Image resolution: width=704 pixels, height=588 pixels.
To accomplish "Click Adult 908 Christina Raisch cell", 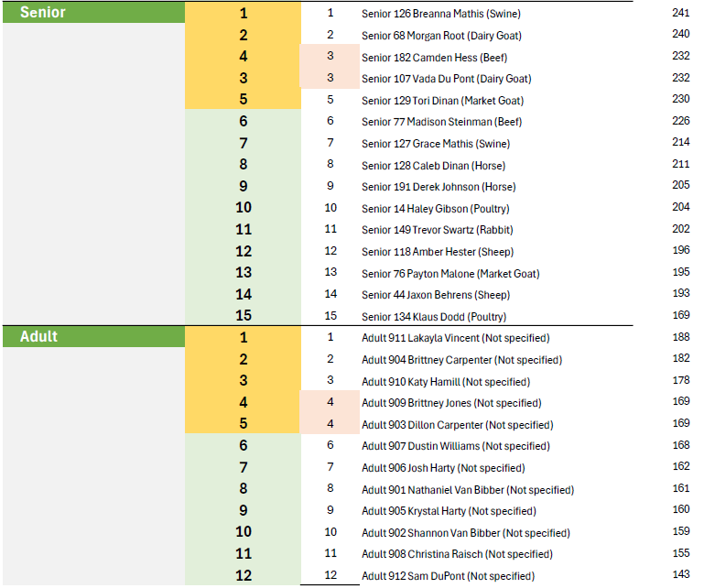I will click(457, 554).
